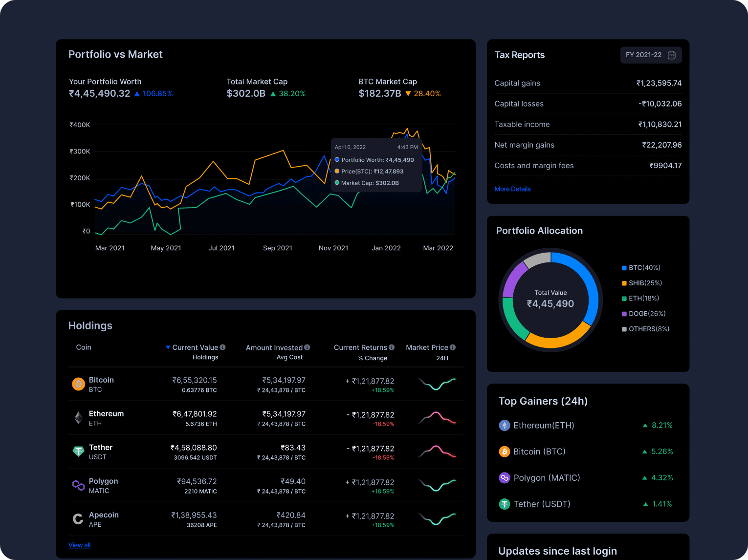The height and width of the screenshot is (560, 748).
Task: Select the Ethereum icon in Top Gainers
Action: click(504, 425)
